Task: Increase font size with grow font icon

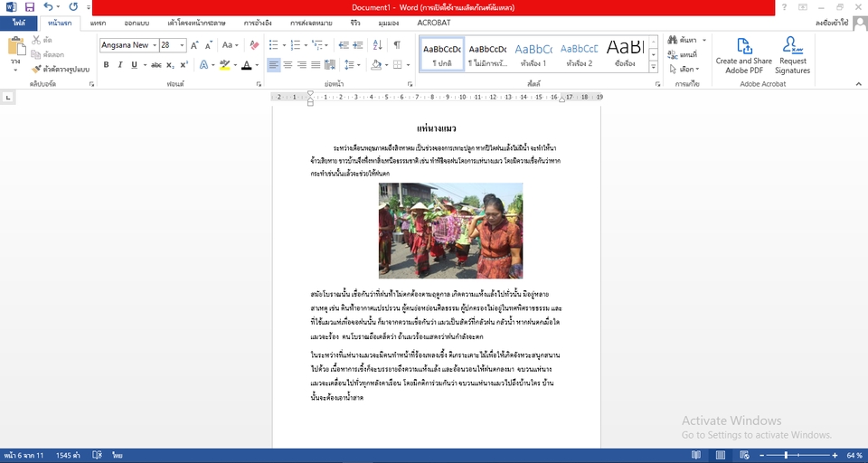Action: [194, 45]
